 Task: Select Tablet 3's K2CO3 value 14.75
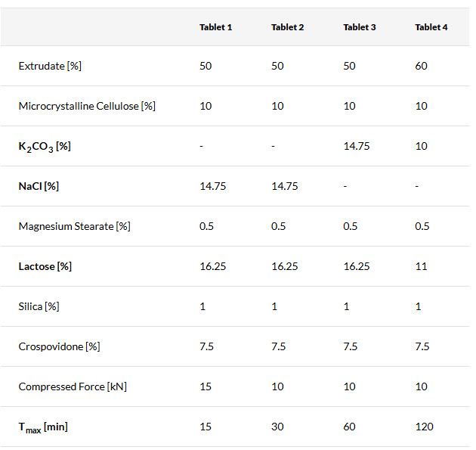point(356,146)
